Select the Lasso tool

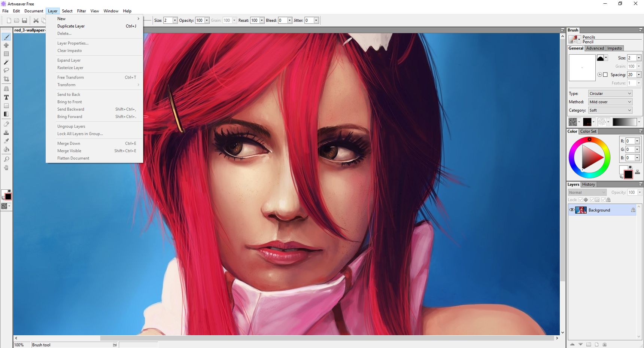[6, 70]
